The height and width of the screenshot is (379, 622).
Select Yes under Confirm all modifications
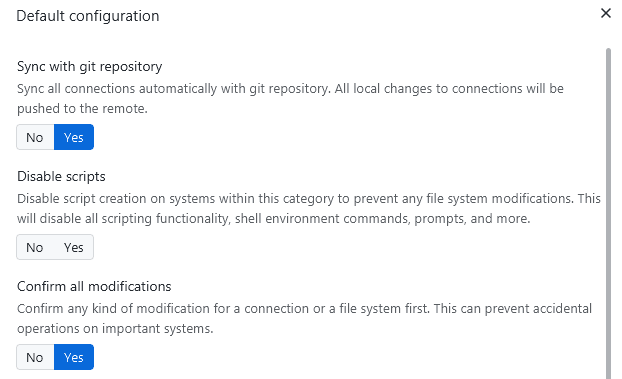[74, 357]
